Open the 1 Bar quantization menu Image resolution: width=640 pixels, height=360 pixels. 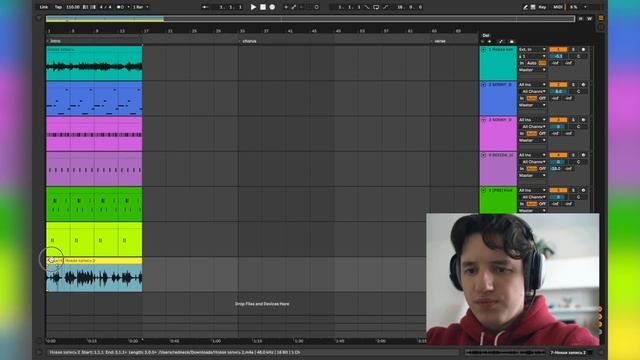click(x=140, y=7)
